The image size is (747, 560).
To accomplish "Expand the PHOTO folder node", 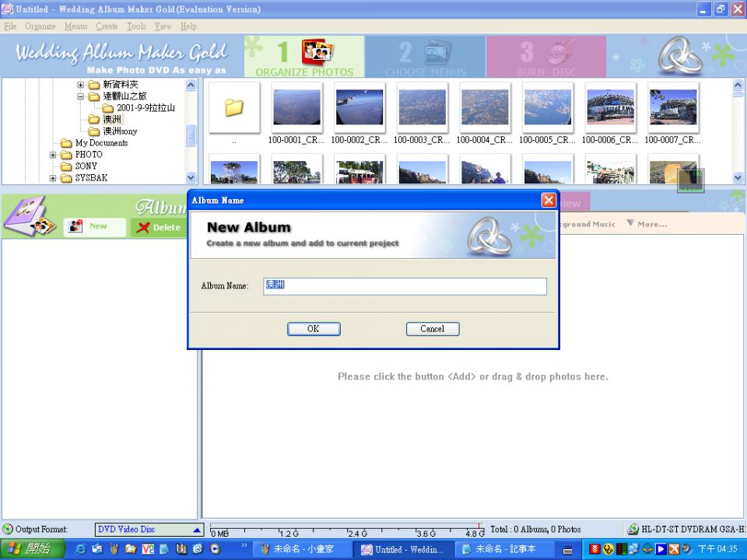I will click(x=53, y=155).
